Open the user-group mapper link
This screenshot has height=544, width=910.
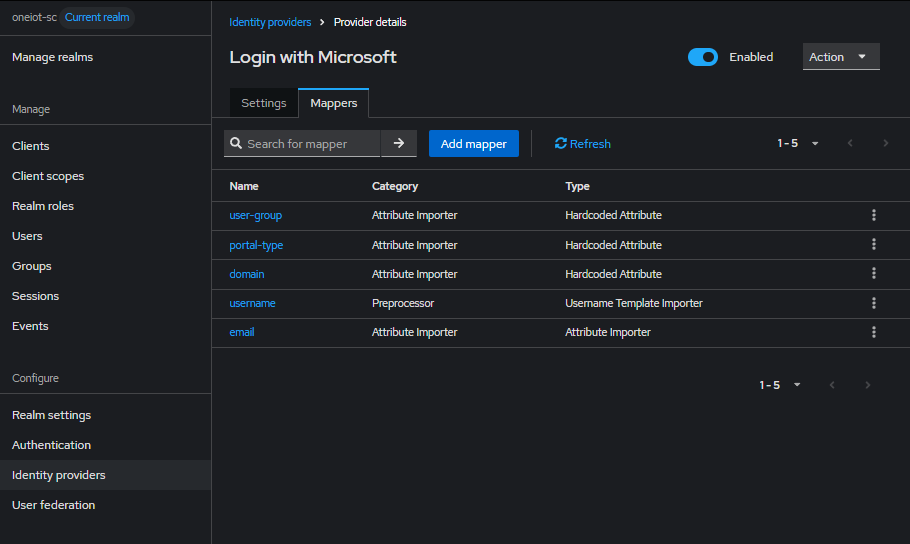point(255,215)
